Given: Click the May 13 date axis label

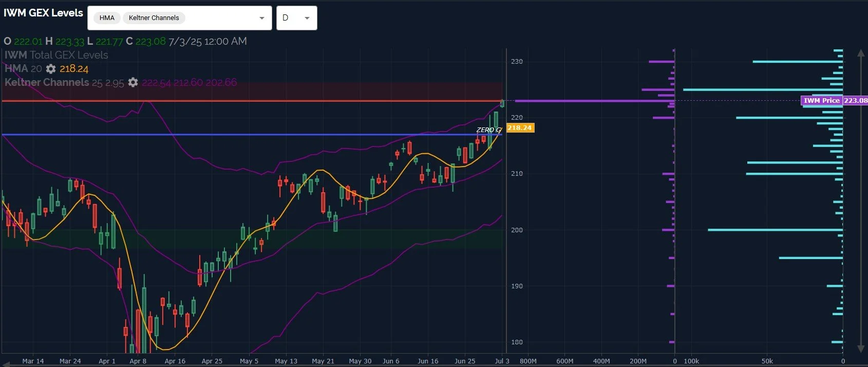Looking at the screenshot, I should pyautogui.click(x=286, y=361).
